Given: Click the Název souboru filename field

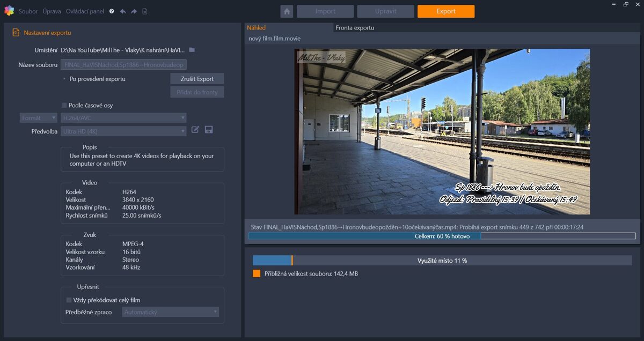Looking at the screenshot, I should tap(123, 65).
